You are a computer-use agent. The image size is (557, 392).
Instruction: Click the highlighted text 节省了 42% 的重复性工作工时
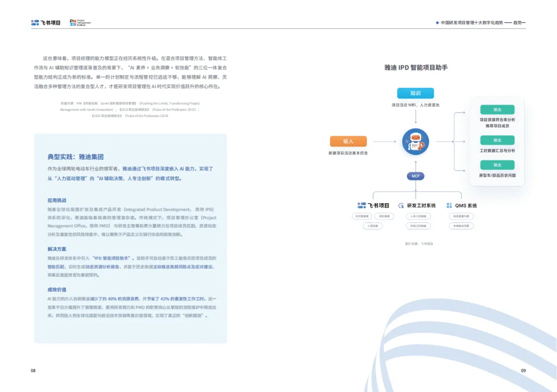176,299
